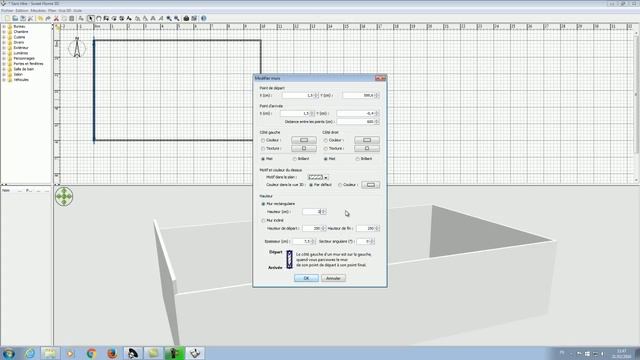
Task: Select Brillant finish for right side
Action: click(358, 159)
